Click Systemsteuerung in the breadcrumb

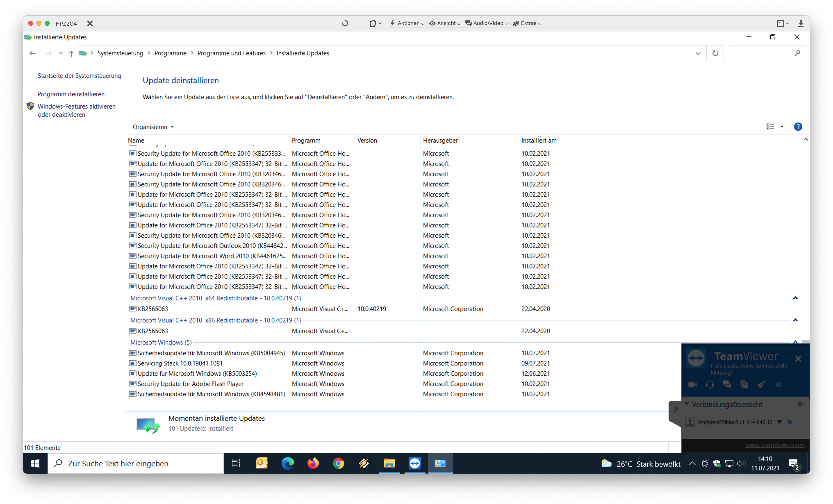pos(120,53)
